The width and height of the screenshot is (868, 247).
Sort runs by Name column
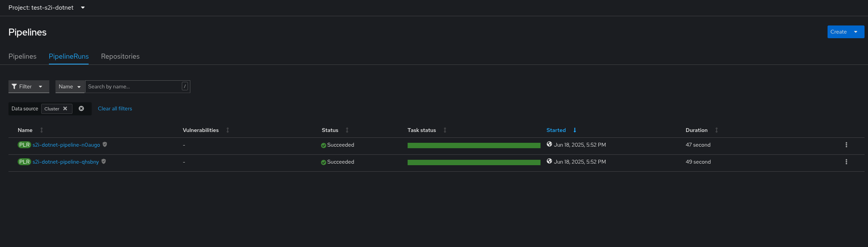pos(25,130)
